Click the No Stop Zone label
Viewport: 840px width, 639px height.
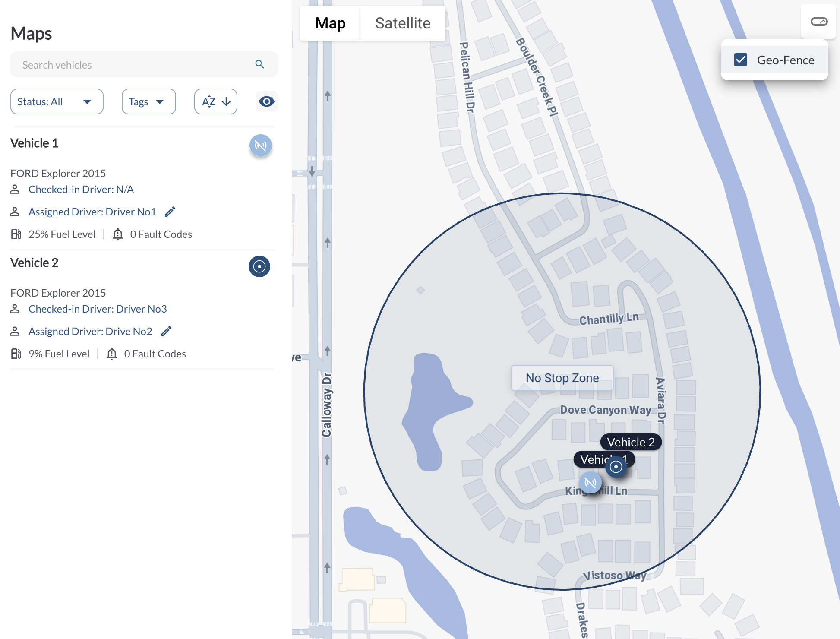(562, 378)
